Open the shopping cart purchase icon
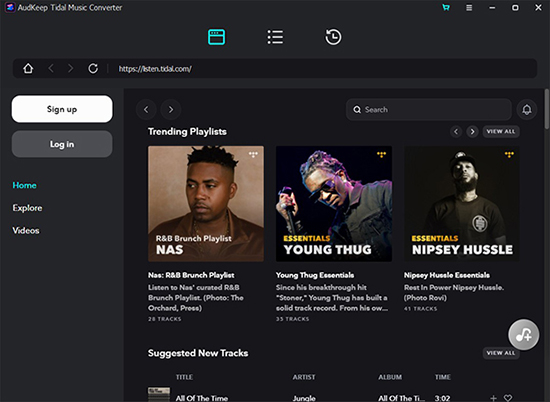This screenshot has height=402, width=550. (x=446, y=7)
